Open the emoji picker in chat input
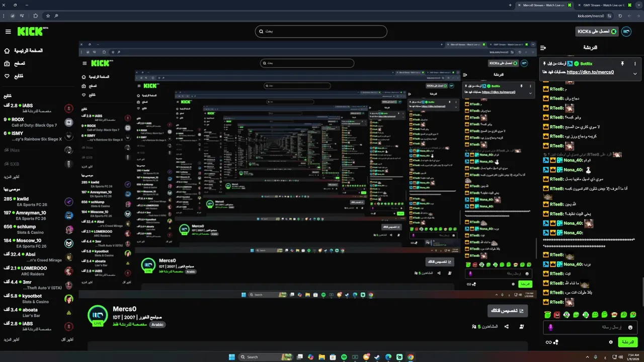 [630, 327]
